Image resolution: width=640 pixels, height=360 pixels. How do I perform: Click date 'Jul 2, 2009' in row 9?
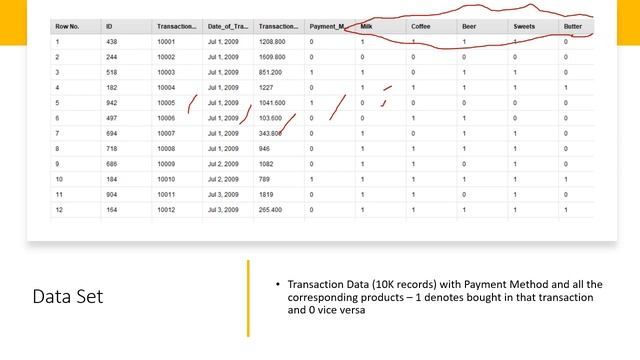[x=223, y=164]
